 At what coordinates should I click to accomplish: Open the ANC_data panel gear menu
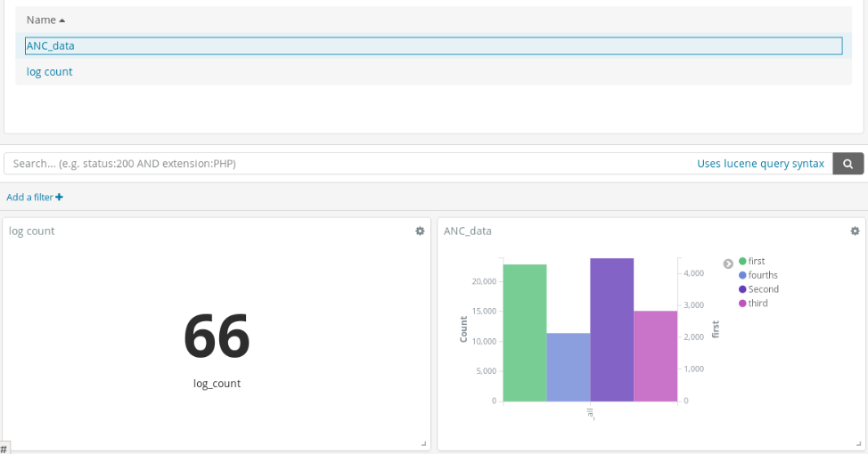[x=855, y=231]
